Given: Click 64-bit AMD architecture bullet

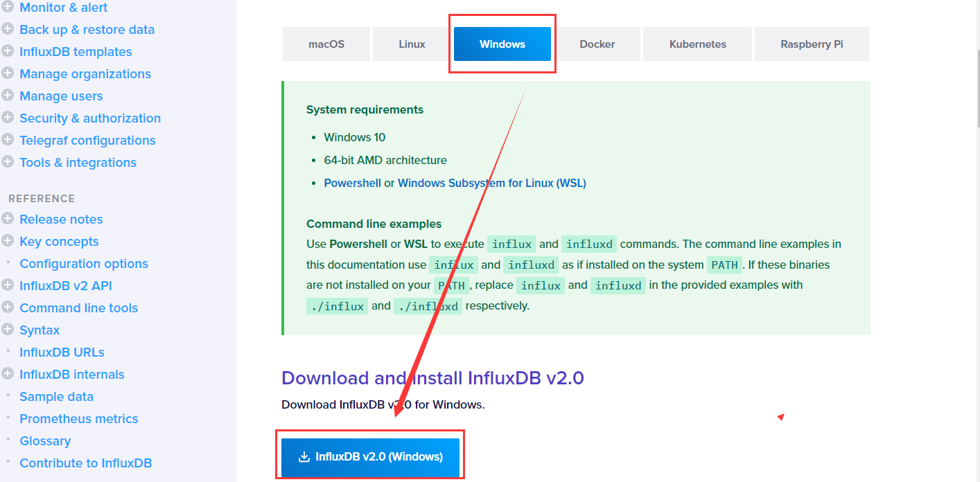Looking at the screenshot, I should click(x=385, y=161).
